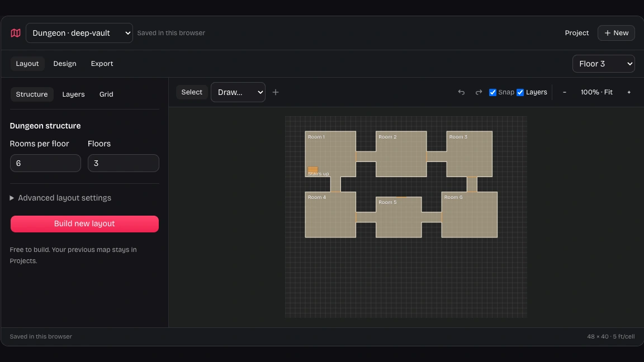Select Room 2 on the map

[x=401, y=154]
